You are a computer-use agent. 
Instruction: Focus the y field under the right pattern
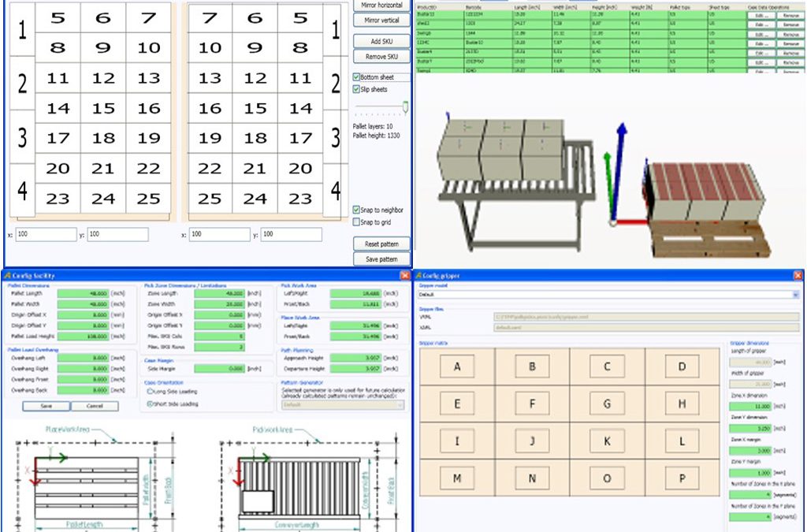[x=292, y=235]
